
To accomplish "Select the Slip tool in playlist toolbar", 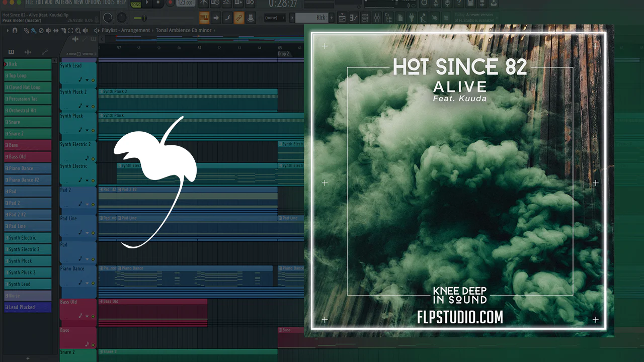I will 55,30.
